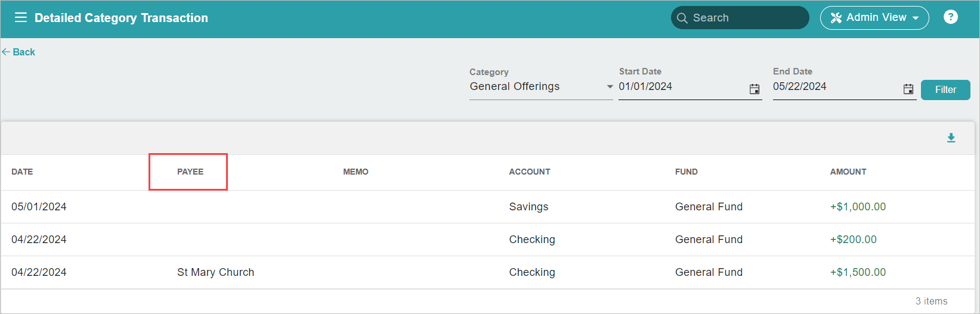Click the Admin View tools icon
Screen dimensions: 980x314
click(836, 18)
